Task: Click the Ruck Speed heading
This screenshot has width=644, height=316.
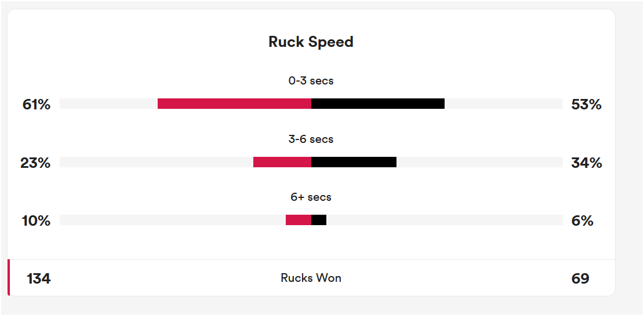Action: pos(311,42)
